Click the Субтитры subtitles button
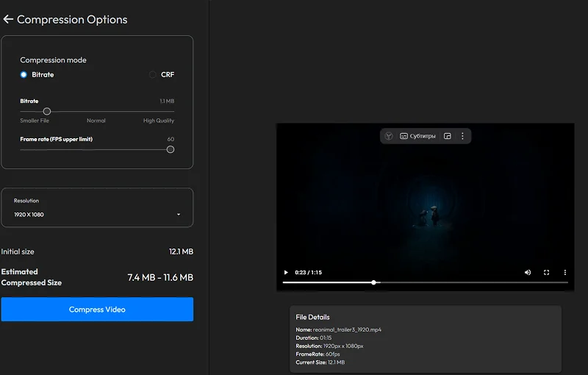 pyautogui.click(x=417, y=136)
